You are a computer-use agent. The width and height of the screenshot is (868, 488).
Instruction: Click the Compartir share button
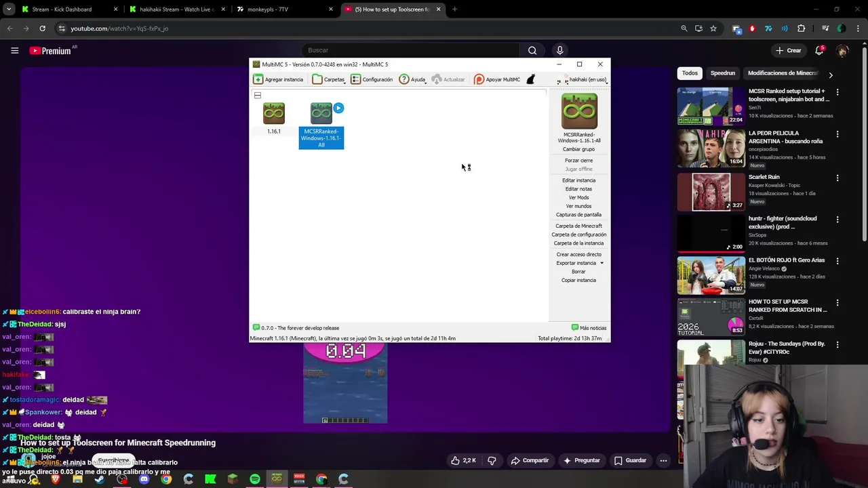530,460
